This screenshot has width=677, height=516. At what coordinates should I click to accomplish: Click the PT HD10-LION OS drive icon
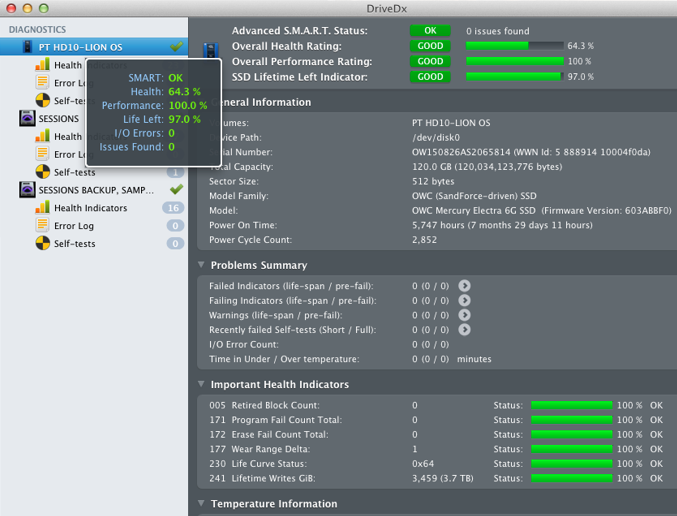click(27, 47)
